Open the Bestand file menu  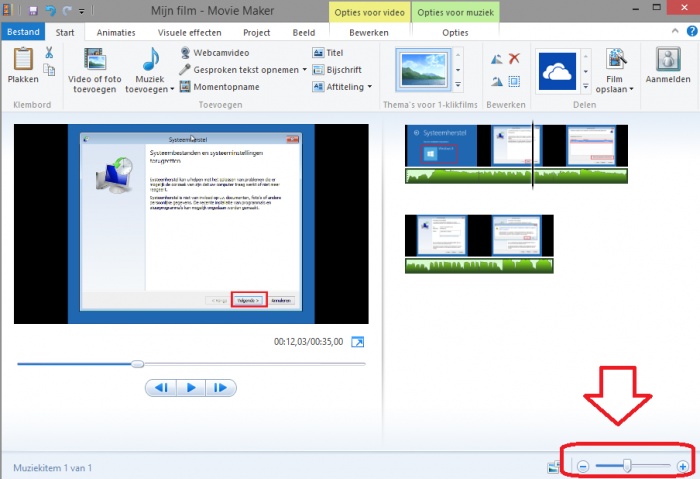[23, 32]
